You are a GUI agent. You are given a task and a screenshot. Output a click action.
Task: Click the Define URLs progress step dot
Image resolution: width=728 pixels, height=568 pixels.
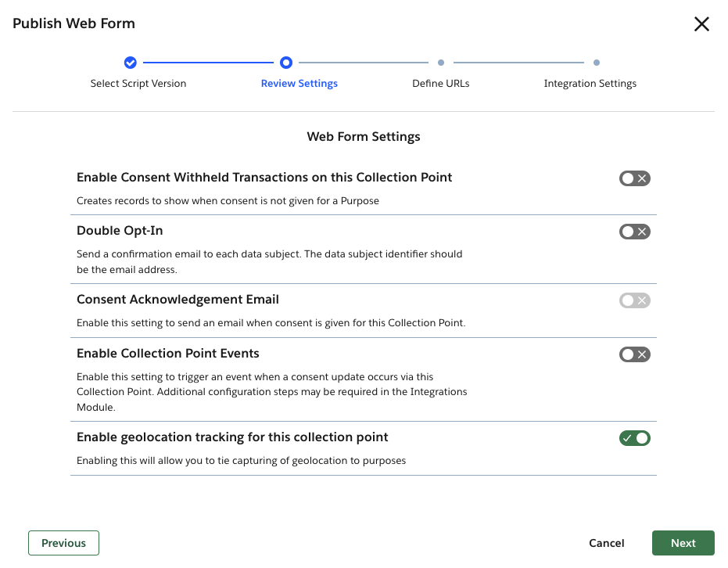(x=441, y=63)
